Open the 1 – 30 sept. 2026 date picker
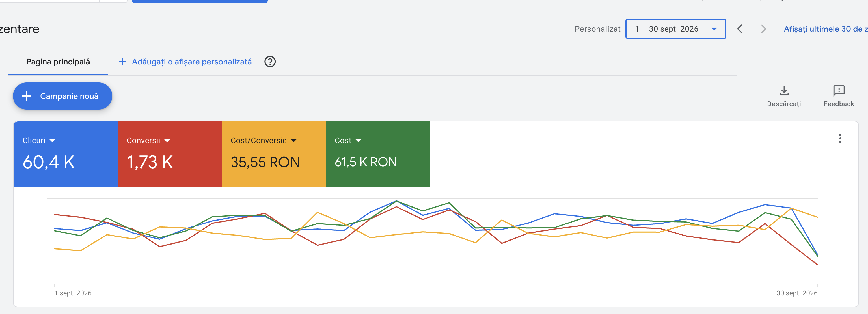Screen dimensions: 868x314 pos(675,29)
